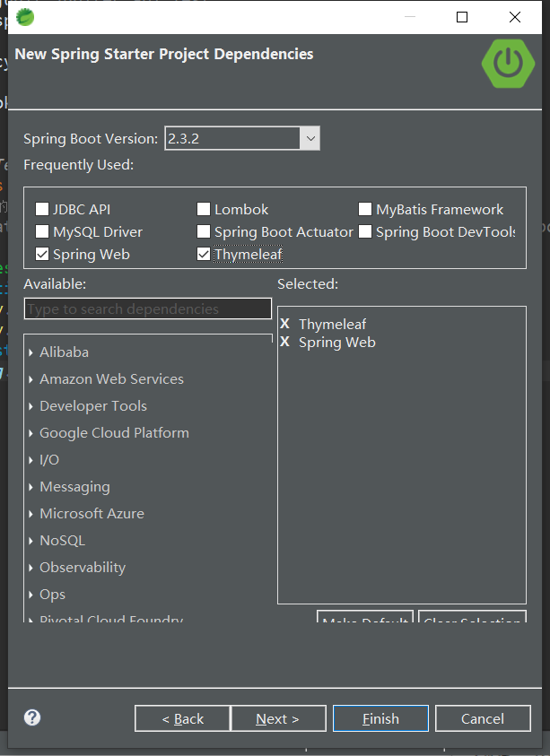
Task: Expand the Google Cloud Platform category
Action: (x=31, y=433)
